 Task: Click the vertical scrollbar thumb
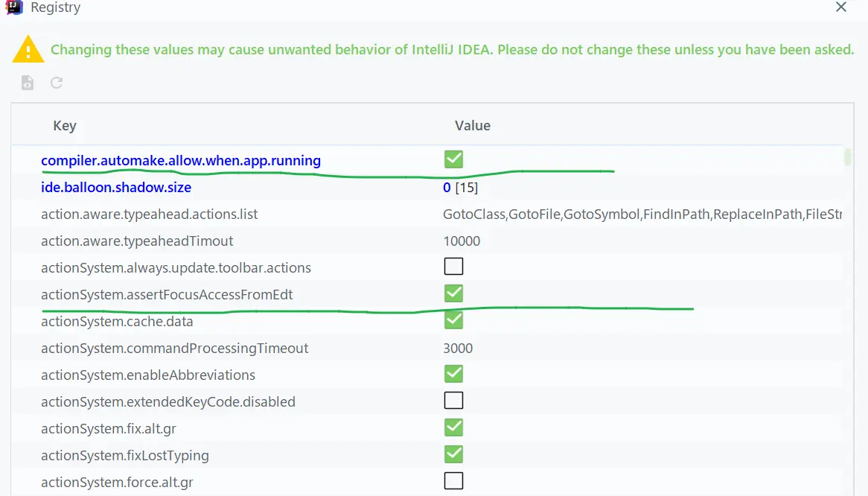(x=847, y=157)
